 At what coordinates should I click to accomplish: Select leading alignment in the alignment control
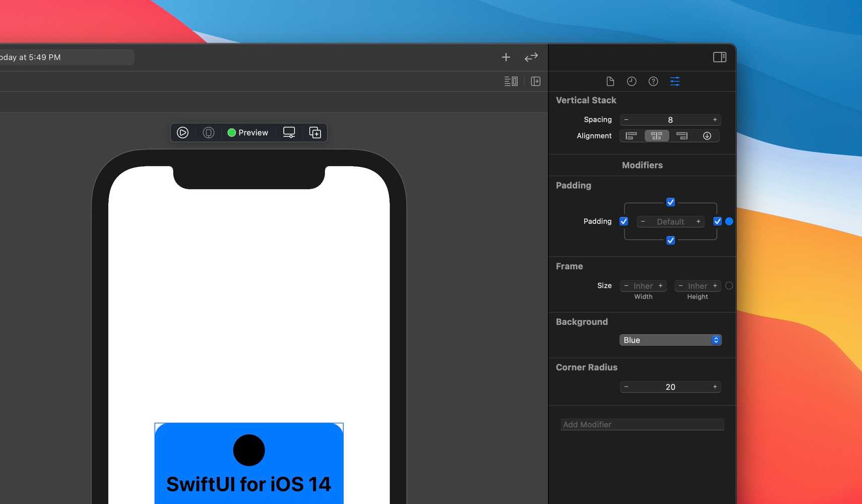pos(631,136)
